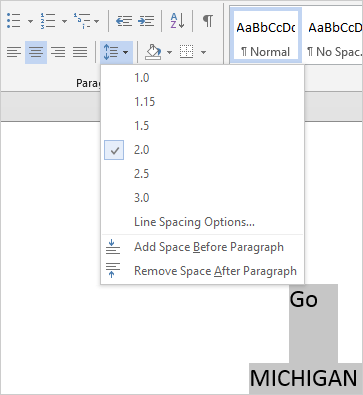The height and width of the screenshot is (395, 363).
Task: Open the Bullets dropdown arrow
Action: 30,21
